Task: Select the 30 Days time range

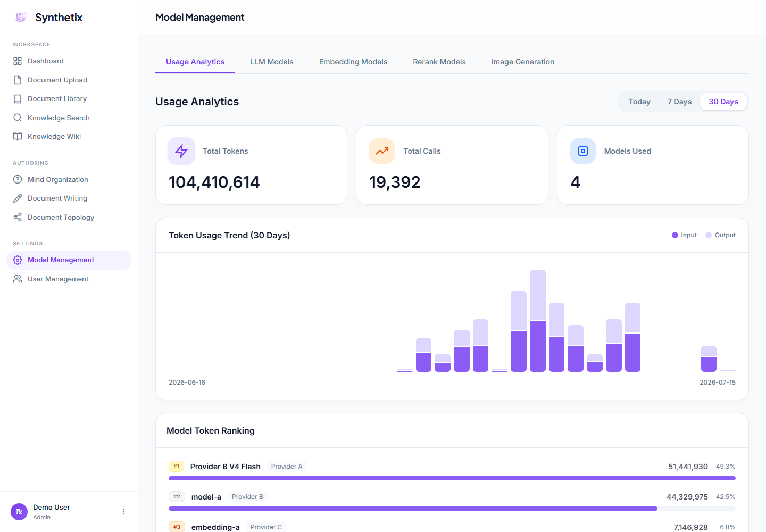Action: click(x=723, y=102)
